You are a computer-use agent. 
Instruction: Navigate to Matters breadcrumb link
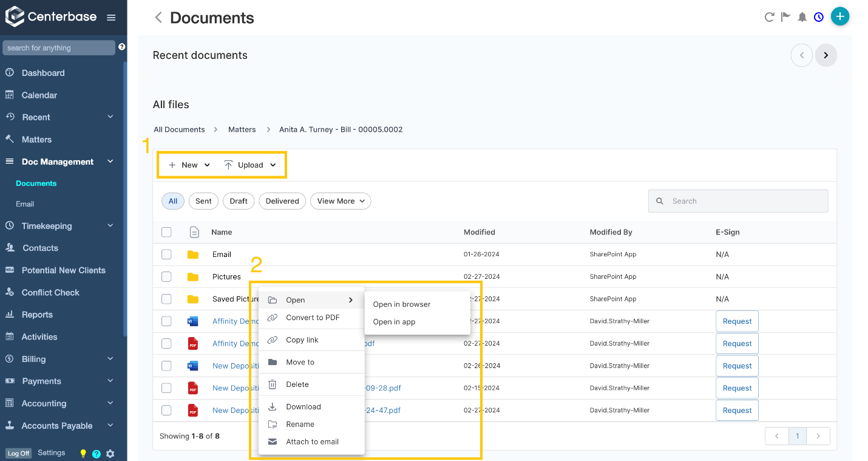click(x=242, y=129)
